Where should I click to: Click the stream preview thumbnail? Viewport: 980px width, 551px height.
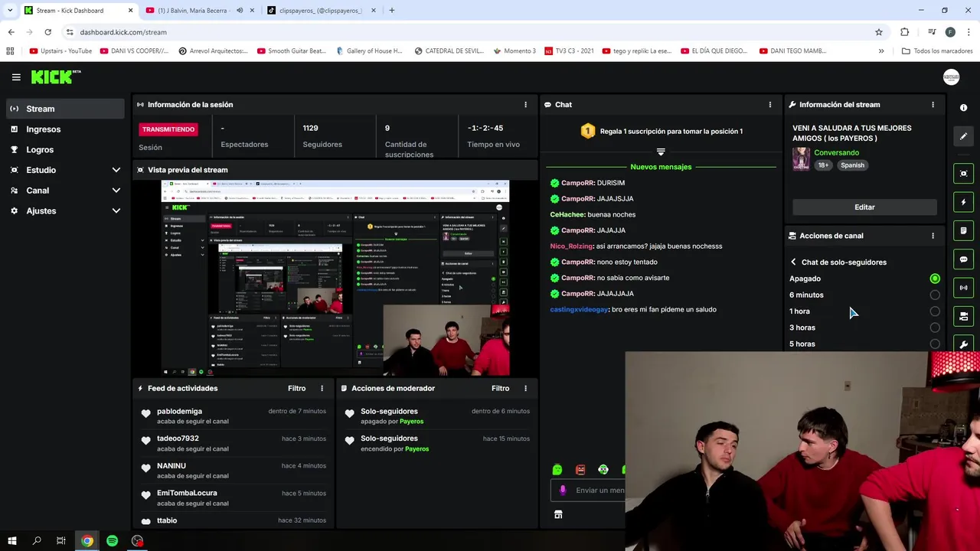[x=335, y=279]
